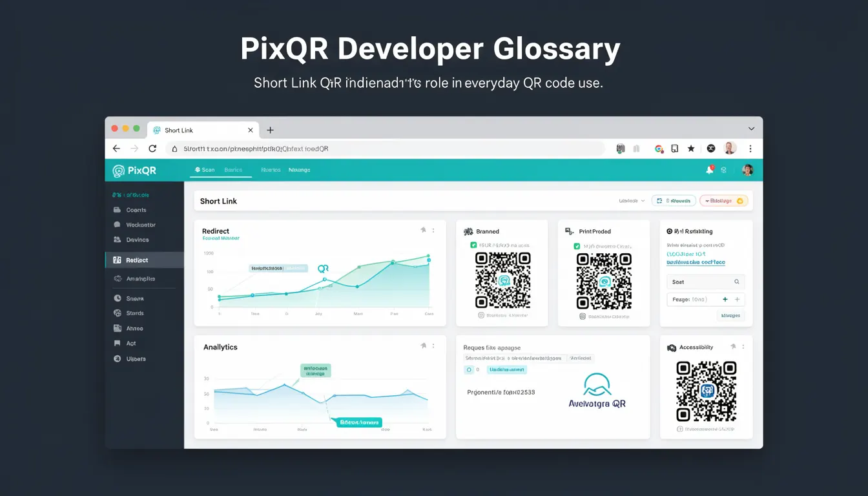Open the browser three-dot menu

click(x=750, y=149)
